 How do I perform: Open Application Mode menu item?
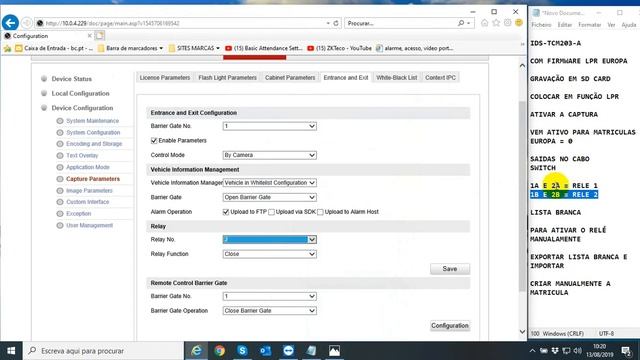pyautogui.click(x=88, y=167)
